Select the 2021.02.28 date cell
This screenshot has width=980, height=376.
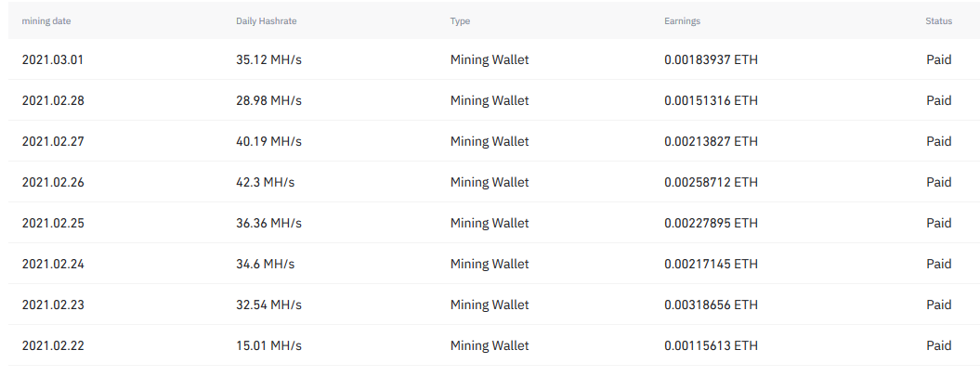point(53,100)
